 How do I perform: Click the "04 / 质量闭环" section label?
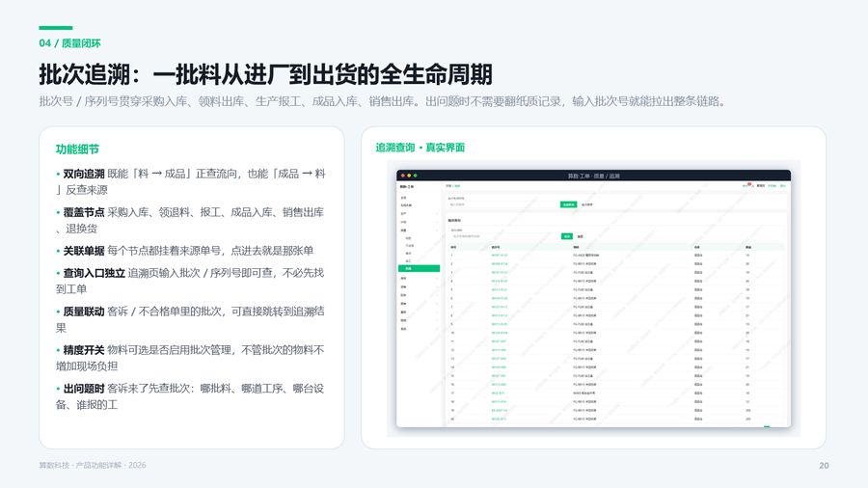[69, 43]
